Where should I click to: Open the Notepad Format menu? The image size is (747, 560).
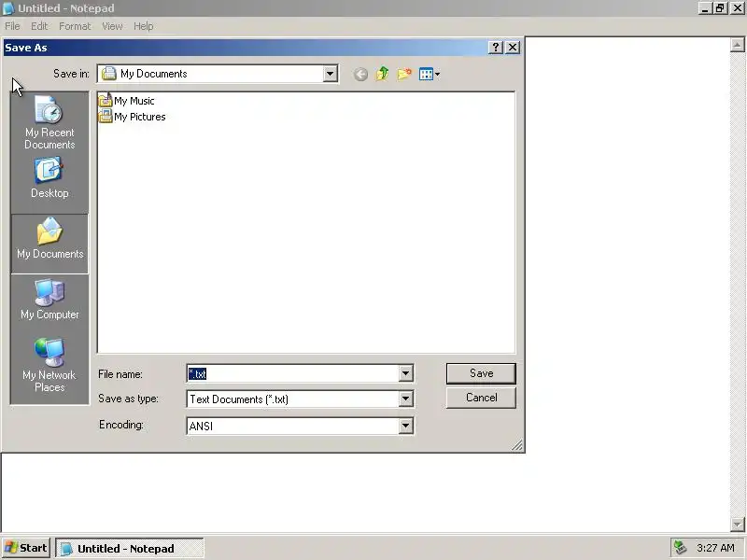pyautogui.click(x=75, y=26)
